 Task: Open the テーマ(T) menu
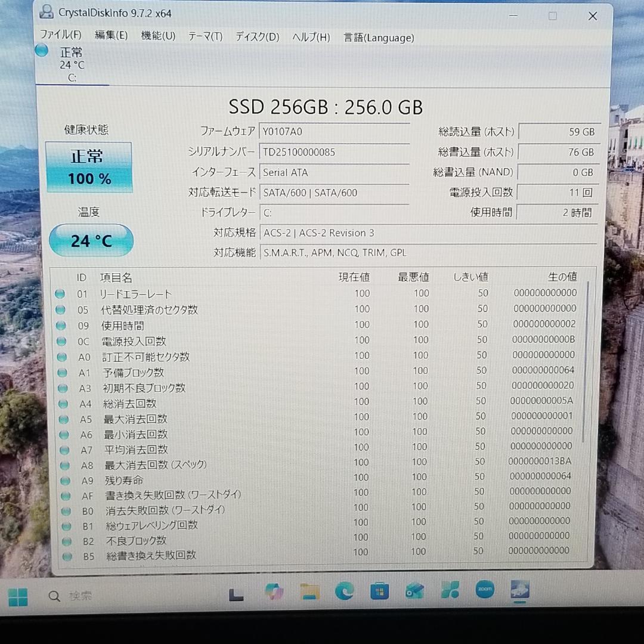coord(205,36)
